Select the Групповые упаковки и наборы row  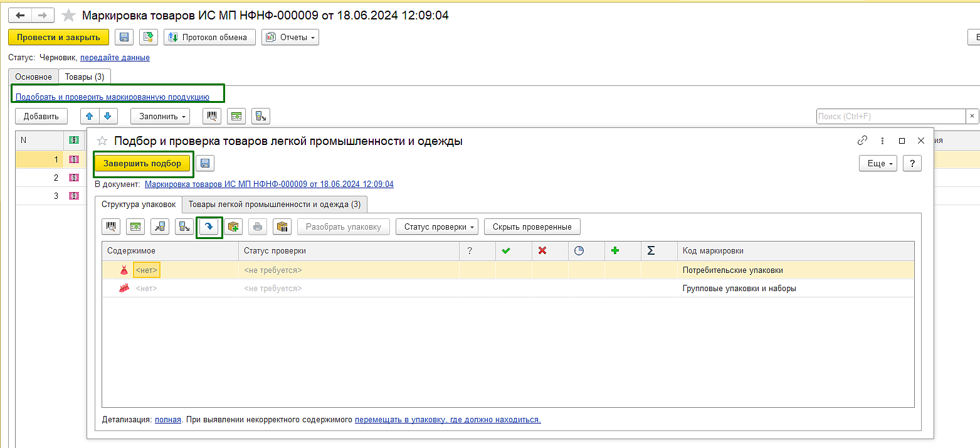[508, 289]
